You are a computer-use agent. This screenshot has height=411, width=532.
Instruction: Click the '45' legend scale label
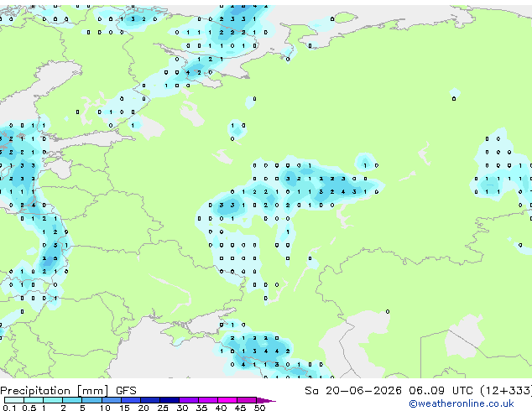[241, 408]
